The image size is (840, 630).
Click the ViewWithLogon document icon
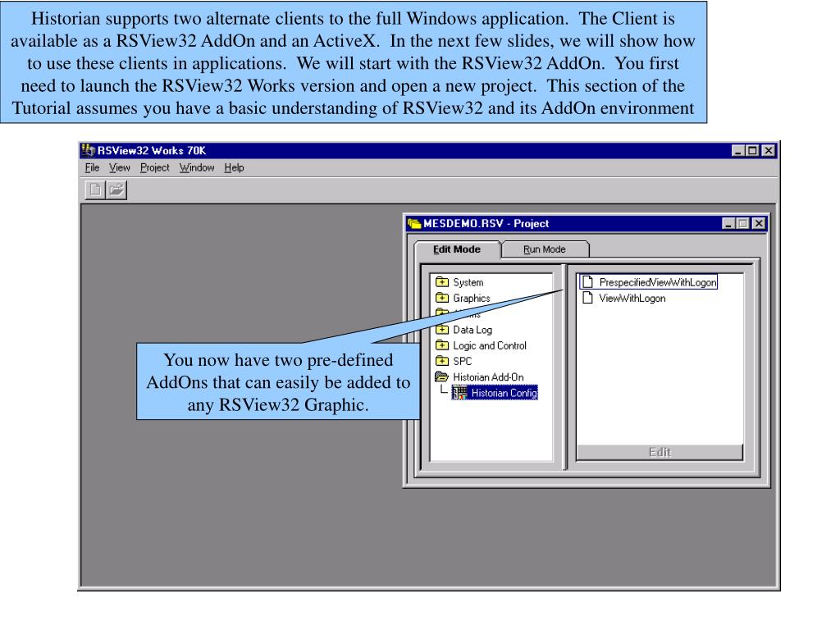pos(587,298)
